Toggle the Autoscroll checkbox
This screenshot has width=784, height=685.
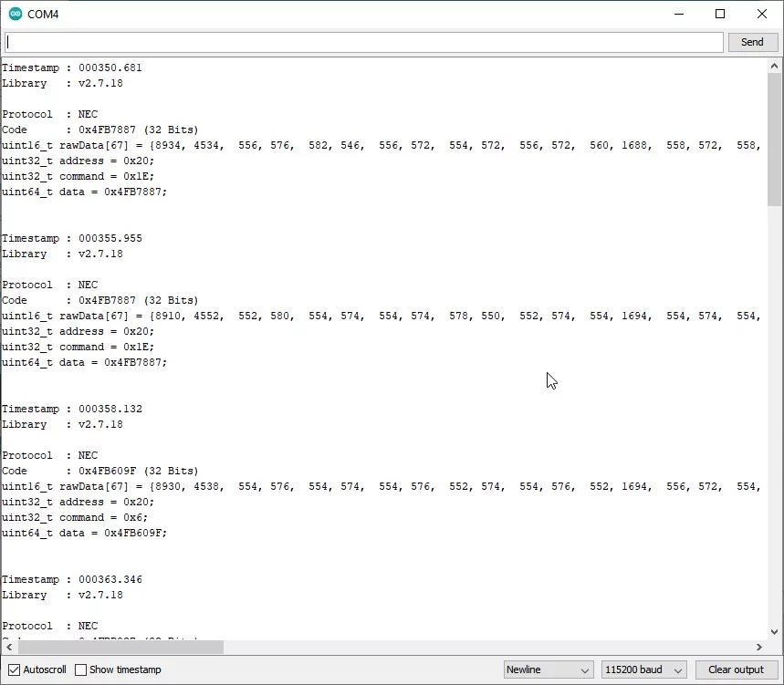14,669
